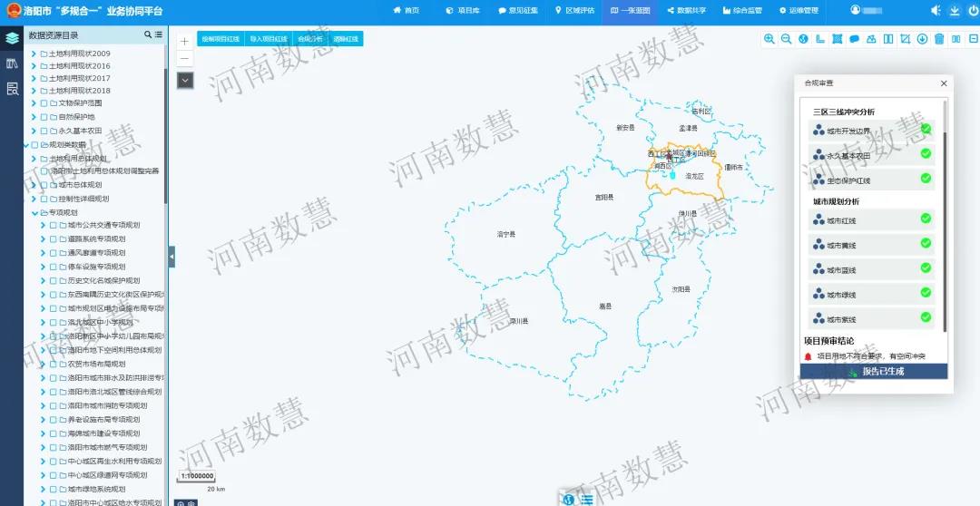Click the speaker sound icon in header

pyautogui.click(x=936, y=11)
